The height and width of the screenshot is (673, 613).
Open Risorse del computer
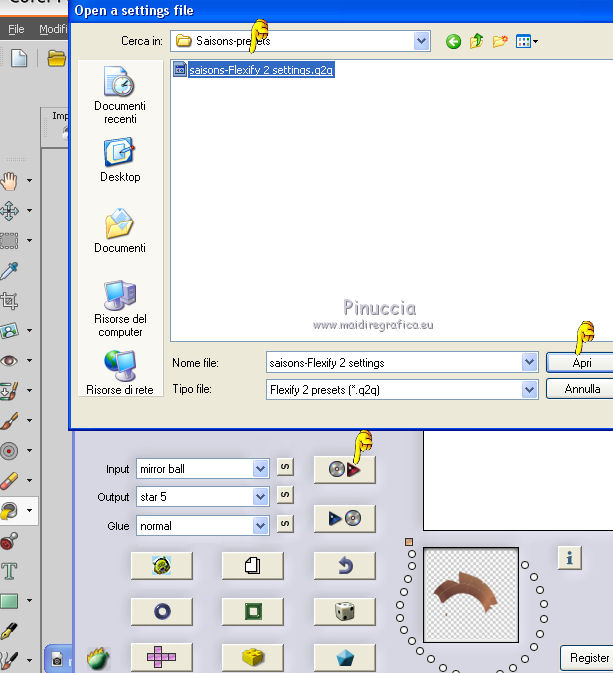tap(120, 309)
